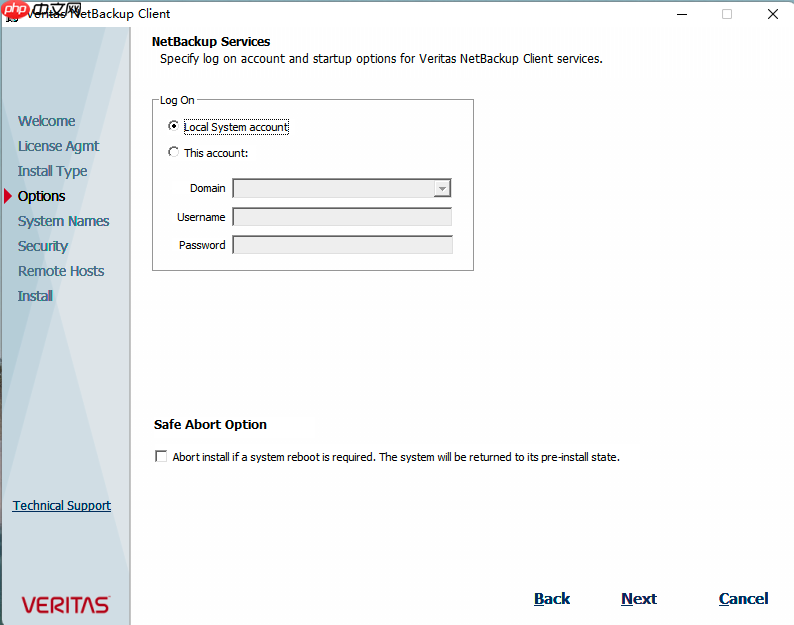Select the License Agmt step
The height and width of the screenshot is (625, 794).
tap(58, 146)
